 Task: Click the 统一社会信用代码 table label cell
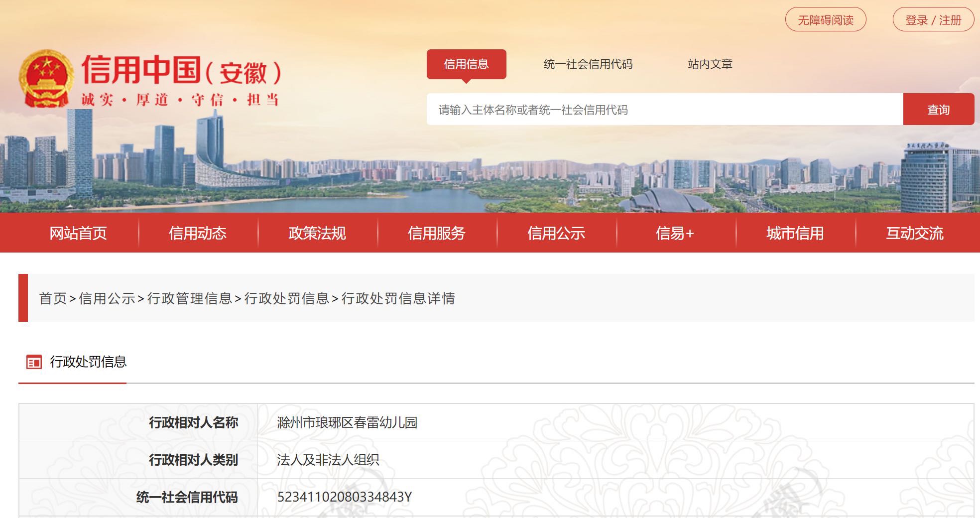coord(138,497)
